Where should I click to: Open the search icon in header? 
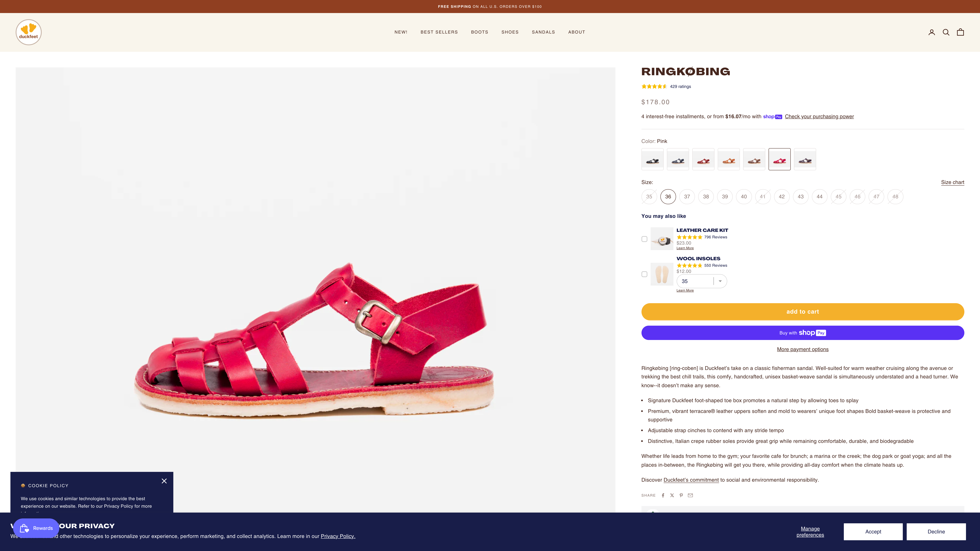(x=946, y=32)
